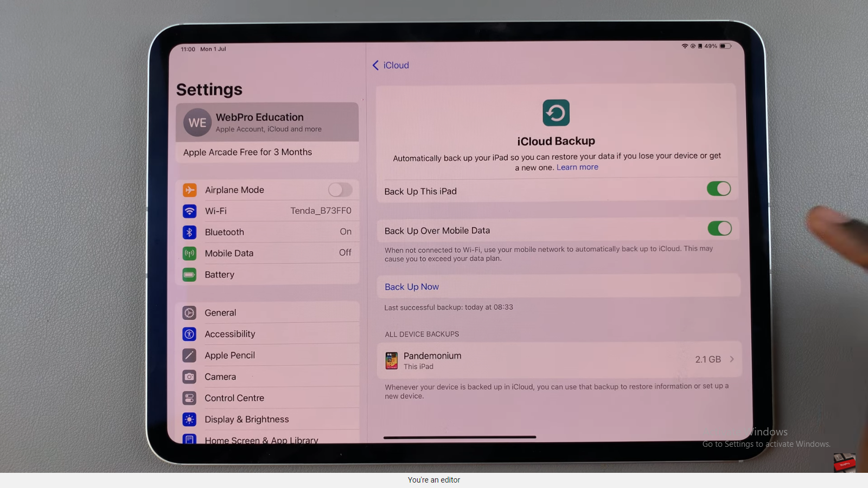Viewport: 868px width, 488px height.
Task: Tap the Home Screen & App Library icon
Action: pyautogui.click(x=189, y=439)
